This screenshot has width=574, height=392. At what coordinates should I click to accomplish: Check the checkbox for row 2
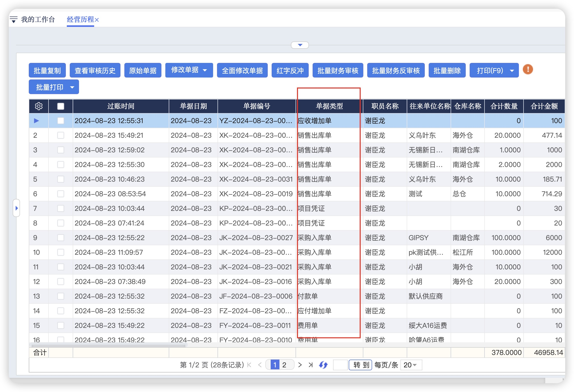(60, 135)
